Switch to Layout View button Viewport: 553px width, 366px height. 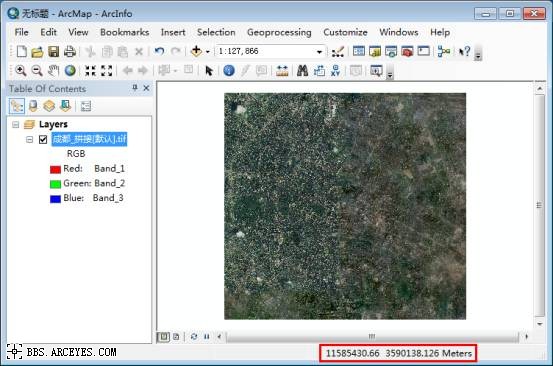point(176,337)
